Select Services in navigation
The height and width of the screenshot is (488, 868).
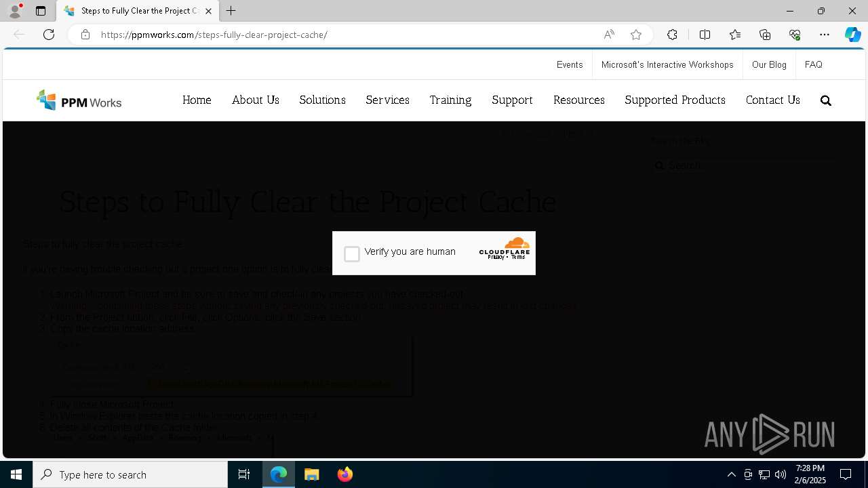pos(388,100)
